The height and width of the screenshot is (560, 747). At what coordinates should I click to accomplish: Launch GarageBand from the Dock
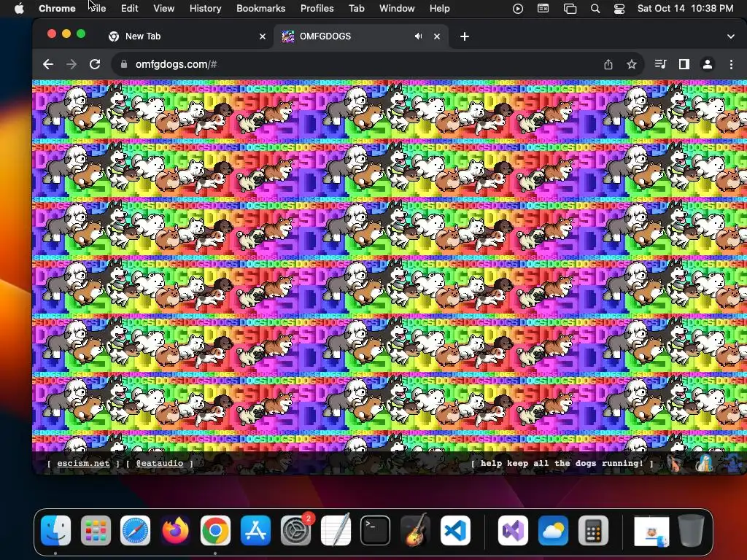pos(415,531)
